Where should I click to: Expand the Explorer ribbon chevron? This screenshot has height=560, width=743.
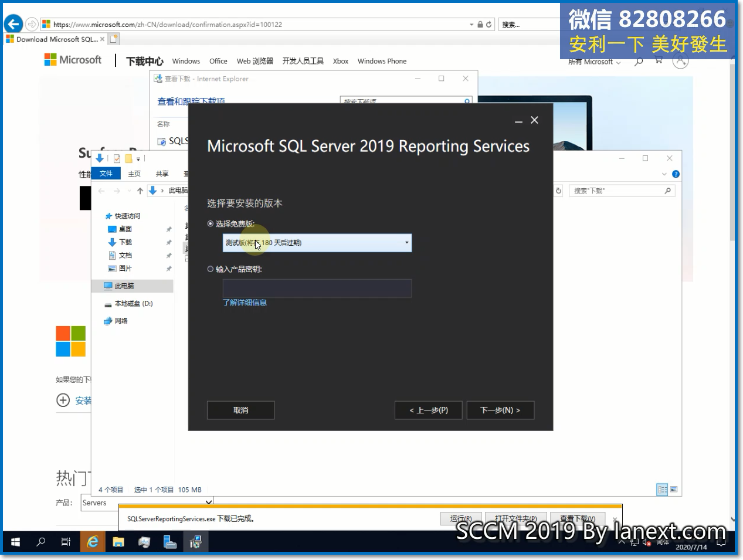[664, 174]
